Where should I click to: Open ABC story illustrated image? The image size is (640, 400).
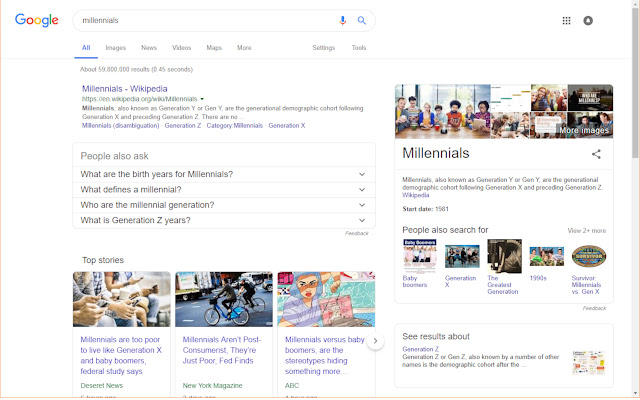[326, 299]
